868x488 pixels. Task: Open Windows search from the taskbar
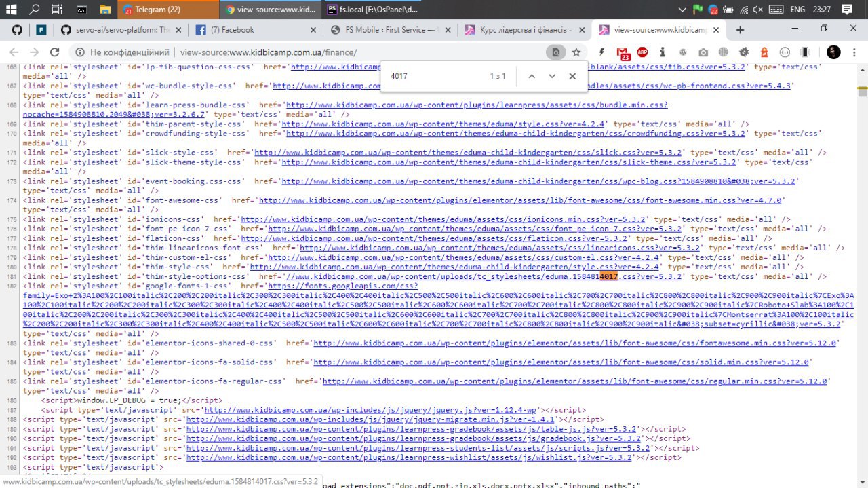coord(34,10)
